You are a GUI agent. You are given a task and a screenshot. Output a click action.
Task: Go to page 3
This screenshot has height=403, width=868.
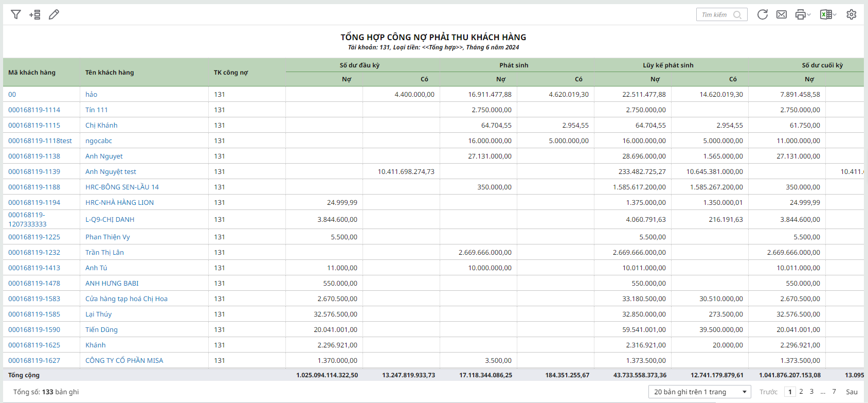click(812, 392)
